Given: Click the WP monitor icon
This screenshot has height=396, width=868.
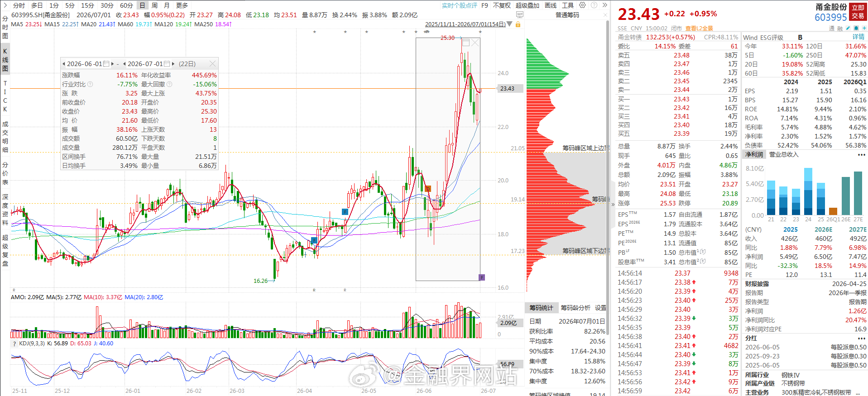Looking at the screenshot, I should click(520, 15).
